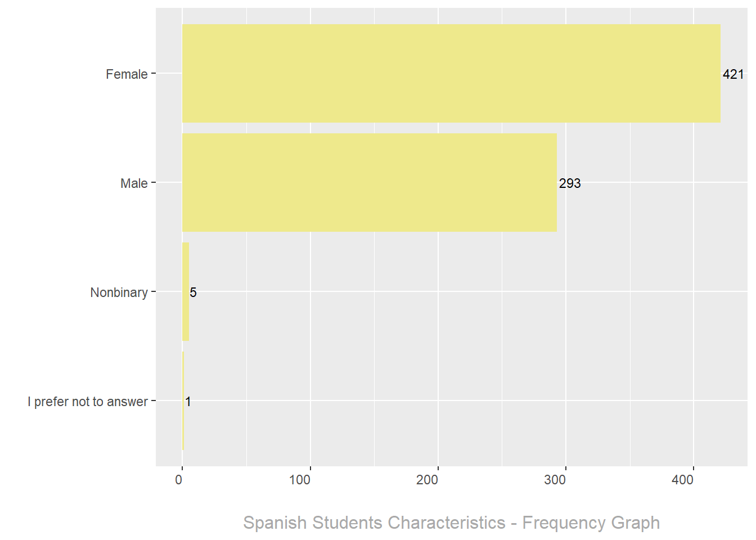Click the 421 value label
The image size is (756, 540).
(733, 74)
